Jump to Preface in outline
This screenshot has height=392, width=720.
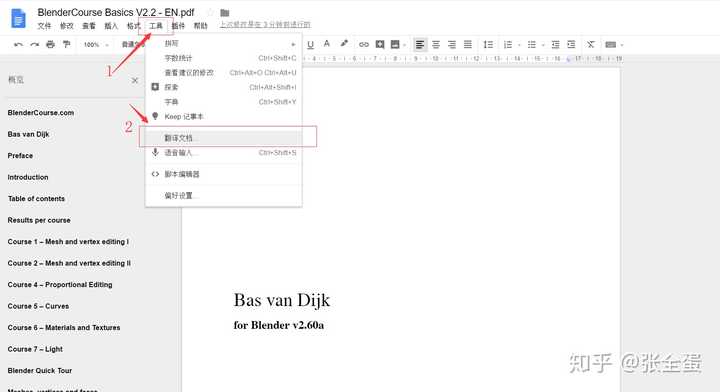(x=20, y=156)
